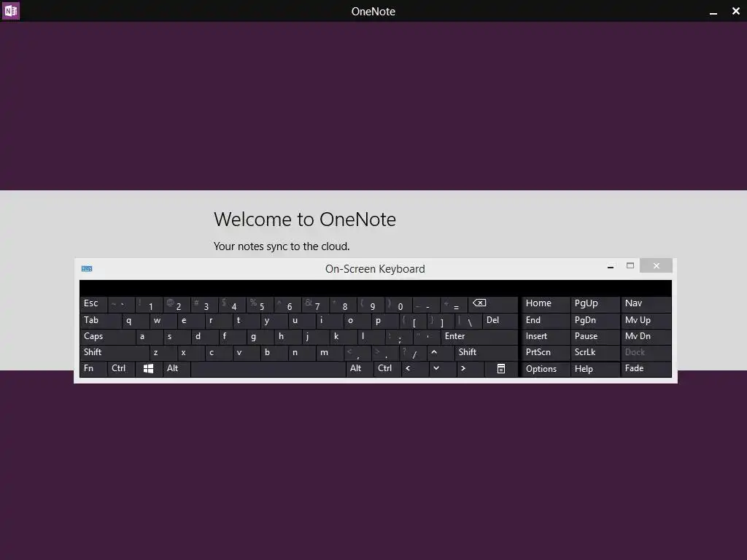Tap the context menu key icon
Viewport: 747px width, 560px height.
pos(501,368)
